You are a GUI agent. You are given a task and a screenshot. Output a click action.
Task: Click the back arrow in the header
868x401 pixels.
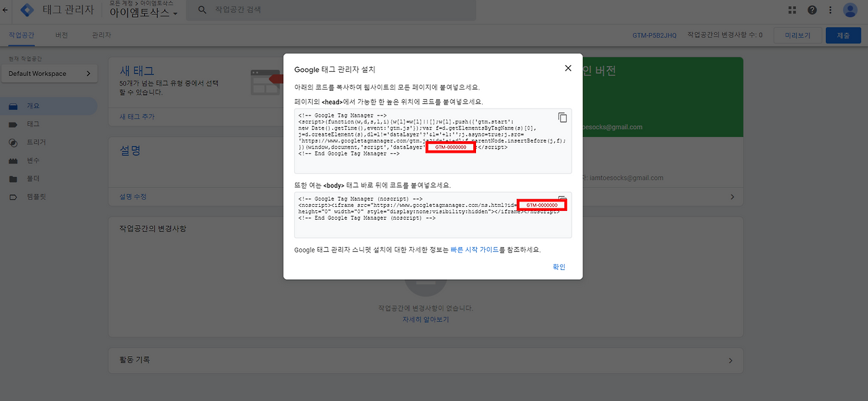pyautogui.click(x=5, y=10)
